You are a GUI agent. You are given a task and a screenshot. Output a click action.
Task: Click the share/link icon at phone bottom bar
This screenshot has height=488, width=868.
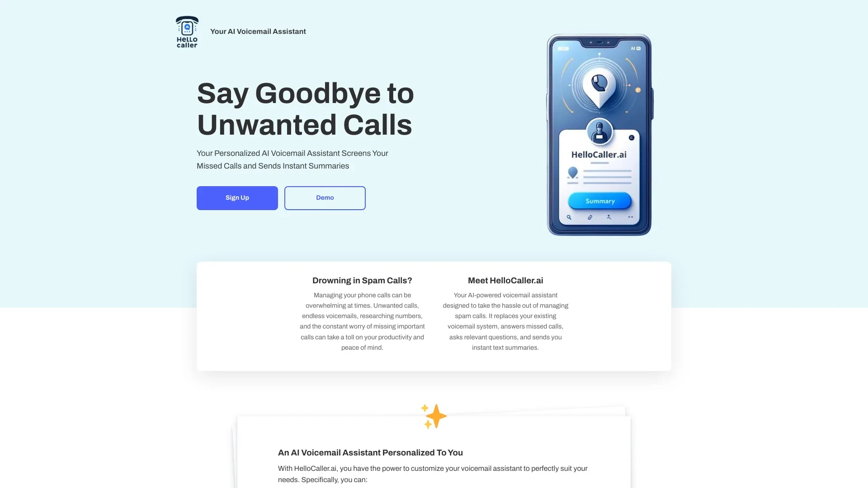[590, 217]
